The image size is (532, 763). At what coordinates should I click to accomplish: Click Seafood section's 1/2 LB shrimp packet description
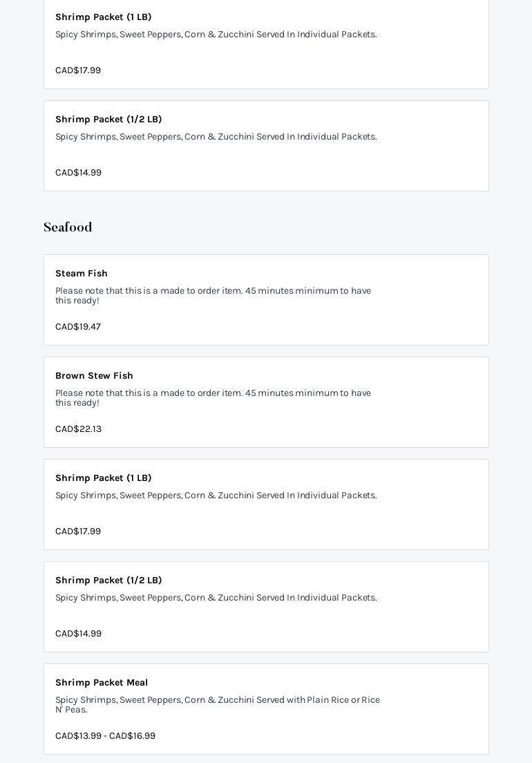click(x=216, y=598)
